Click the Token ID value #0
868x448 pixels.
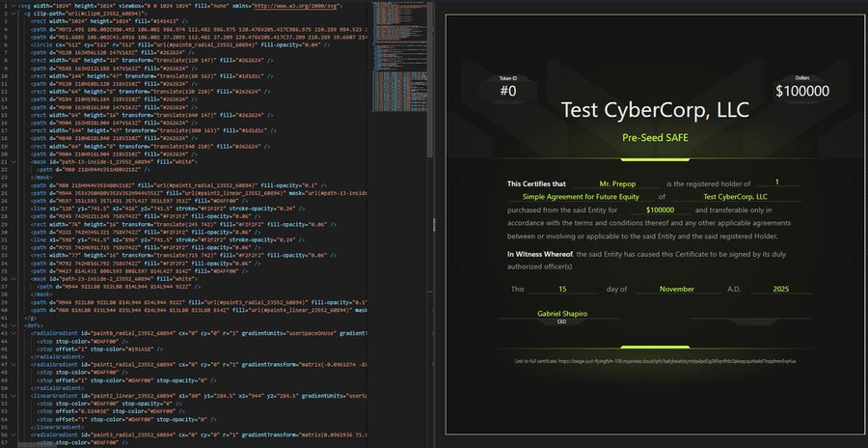tap(508, 91)
